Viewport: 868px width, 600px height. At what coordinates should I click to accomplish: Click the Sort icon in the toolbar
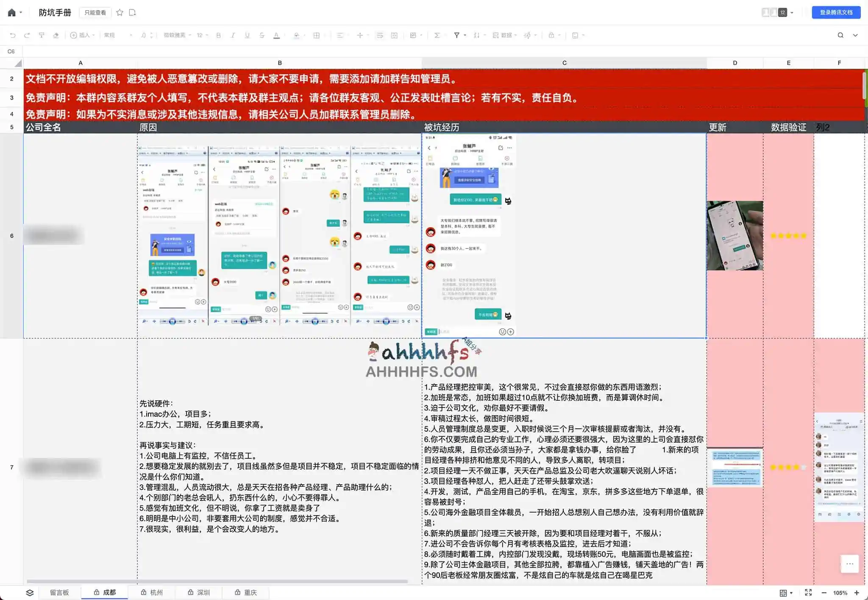(476, 35)
